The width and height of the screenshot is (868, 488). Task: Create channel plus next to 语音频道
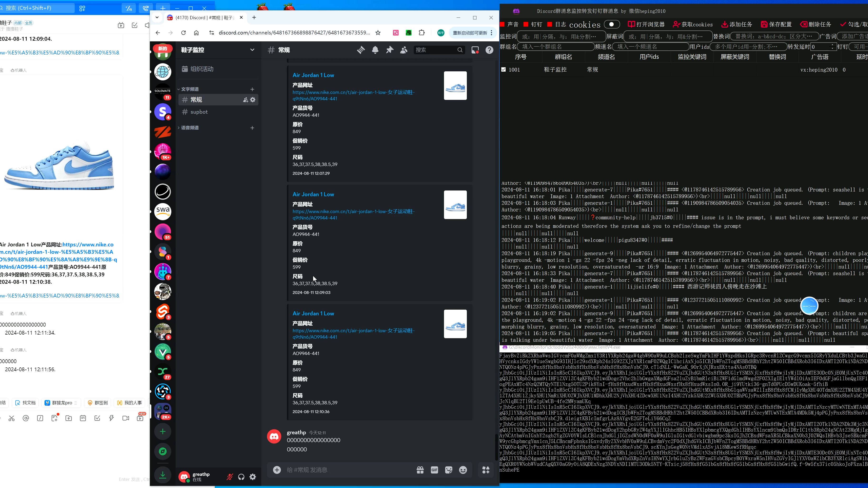click(x=252, y=128)
